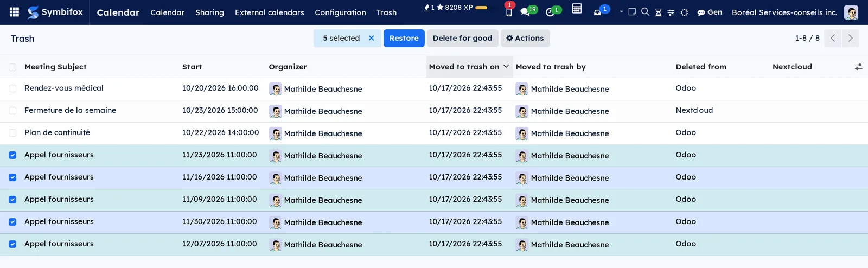Click the Nextcloud value in Deleted from
This screenshot has width=868, height=268.
(x=694, y=110)
